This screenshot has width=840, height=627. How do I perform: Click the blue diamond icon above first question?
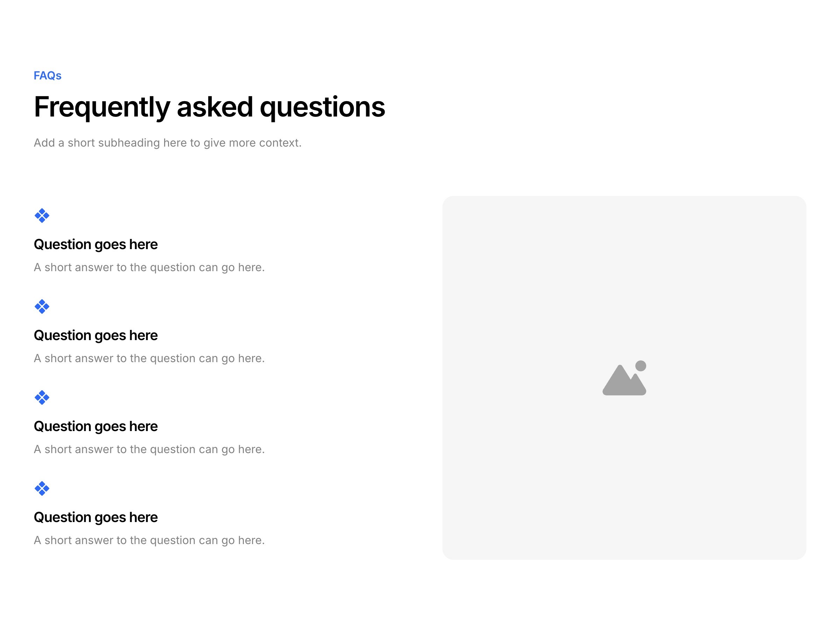click(x=42, y=216)
